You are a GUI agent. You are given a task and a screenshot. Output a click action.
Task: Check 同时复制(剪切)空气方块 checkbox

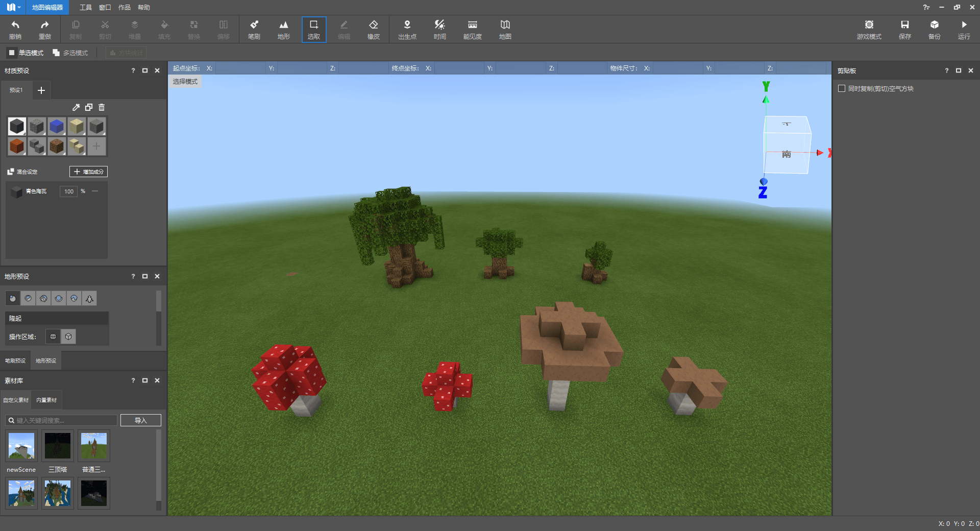coord(842,88)
